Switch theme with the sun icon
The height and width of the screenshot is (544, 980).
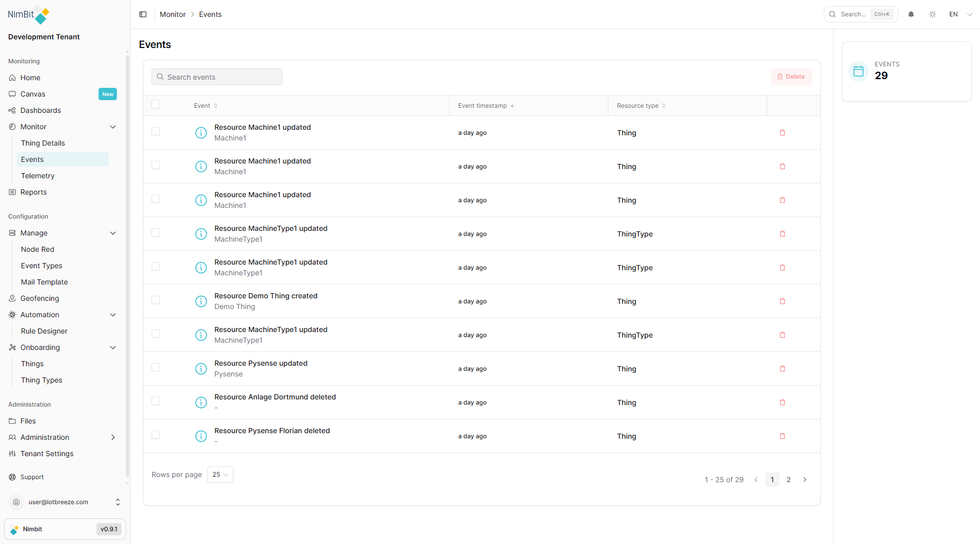[x=933, y=14]
